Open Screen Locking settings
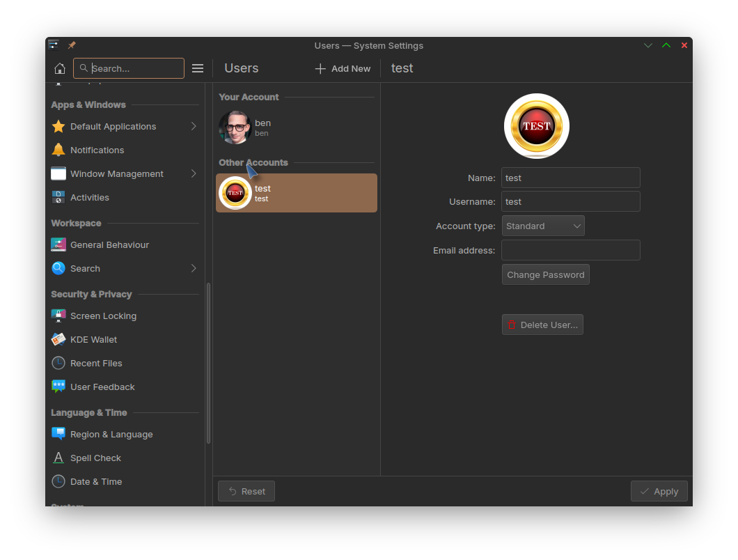The image size is (738, 560). [125, 316]
